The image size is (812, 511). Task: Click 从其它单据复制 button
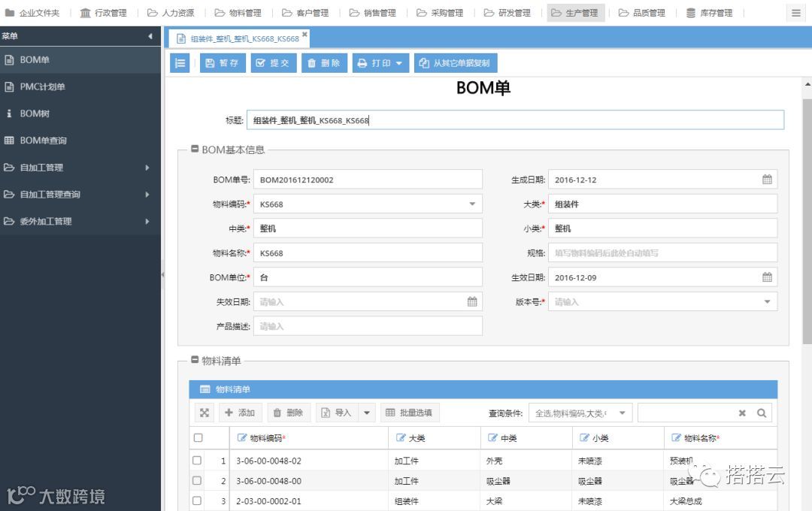[456, 63]
